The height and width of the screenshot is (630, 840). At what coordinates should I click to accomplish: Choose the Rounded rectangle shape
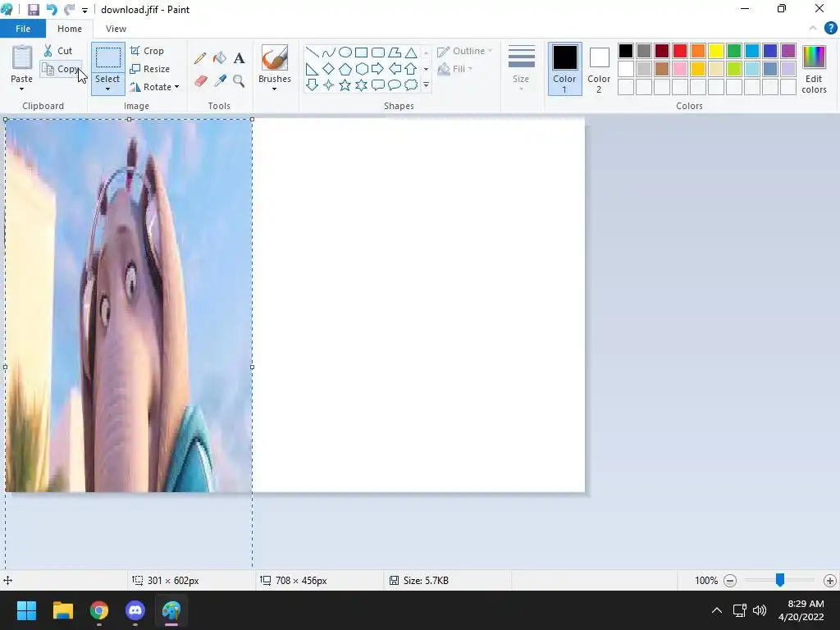click(x=378, y=52)
